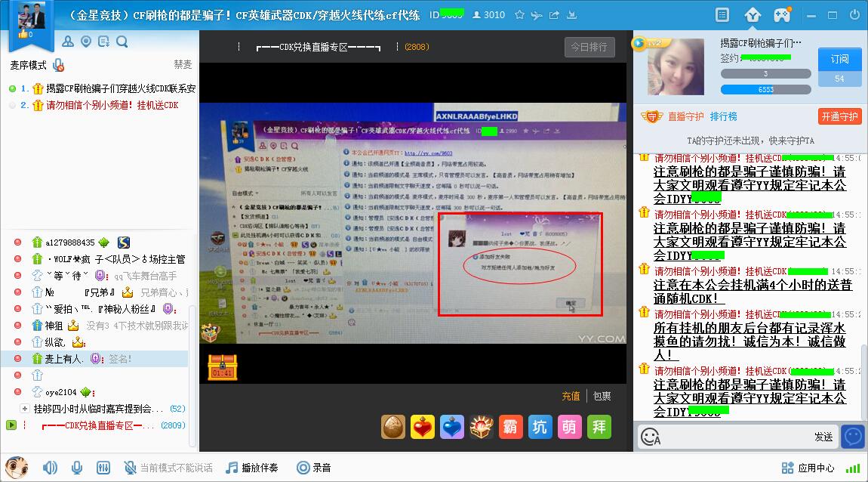Screen dimensions: 868x482
Task: Open the home icon in top right bar
Action: (753, 15)
